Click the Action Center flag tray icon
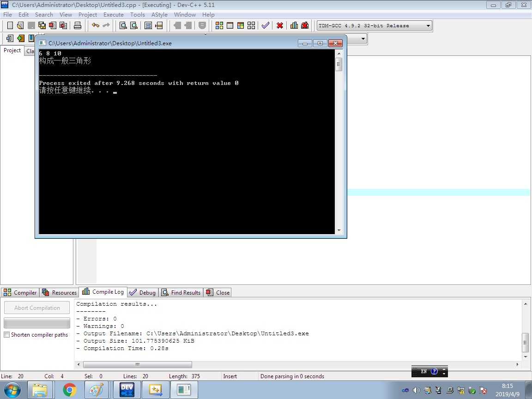 [484, 390]
